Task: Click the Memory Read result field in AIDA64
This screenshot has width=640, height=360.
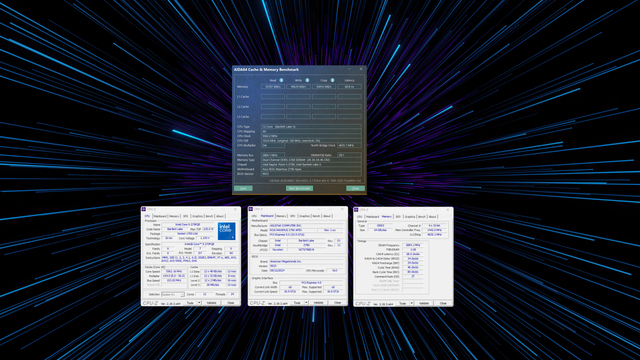Action: pyautogui.click(x=273, y=87)
